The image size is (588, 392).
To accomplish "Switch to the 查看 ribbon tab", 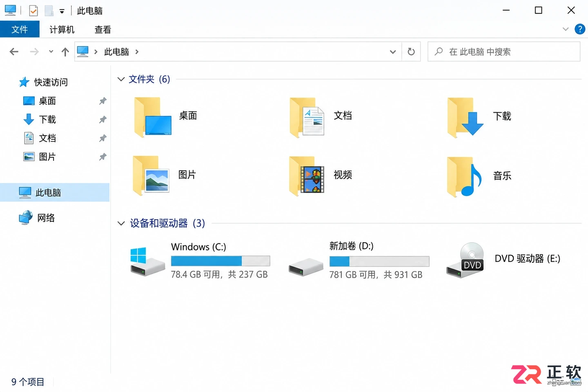I will click(x=103, y=29).
